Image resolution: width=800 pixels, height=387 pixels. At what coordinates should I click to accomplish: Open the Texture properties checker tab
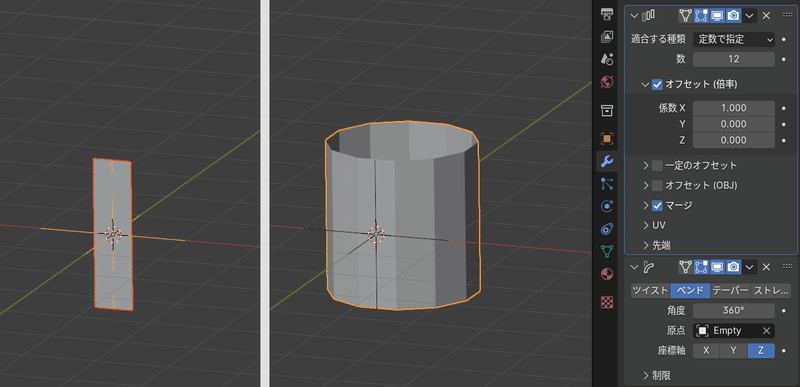607,302
